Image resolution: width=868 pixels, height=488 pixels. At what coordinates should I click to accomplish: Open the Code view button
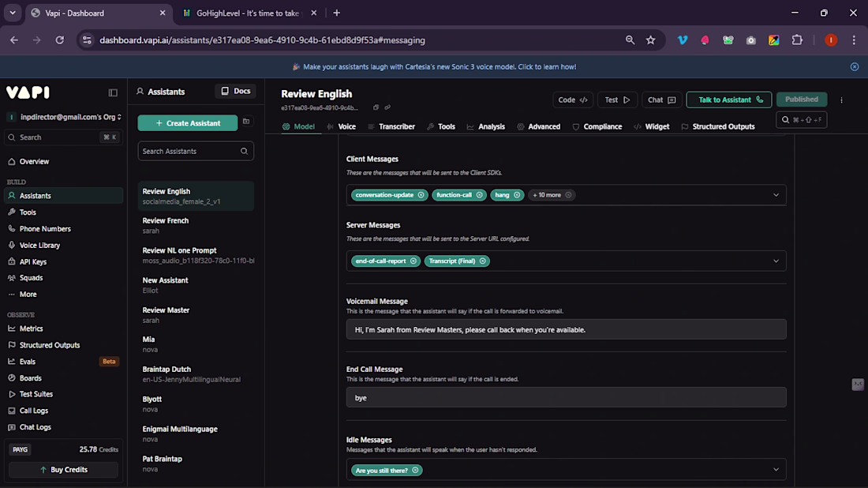click(x=573, y=99)
